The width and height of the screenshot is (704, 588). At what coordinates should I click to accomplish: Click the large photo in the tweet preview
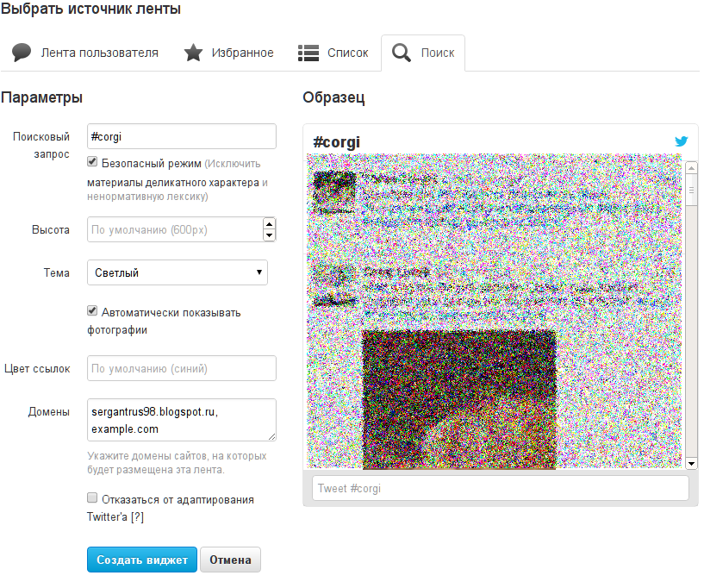point(459,399)
